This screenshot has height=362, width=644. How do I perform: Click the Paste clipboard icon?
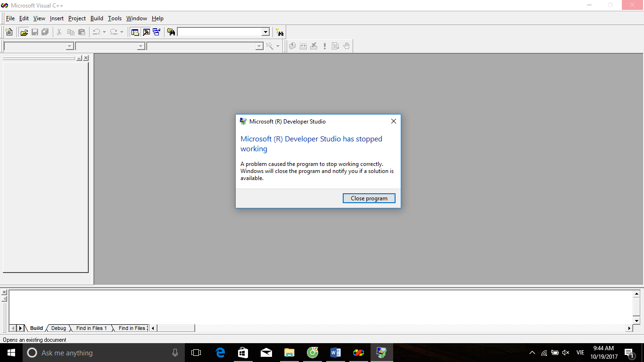coord(82,32)
